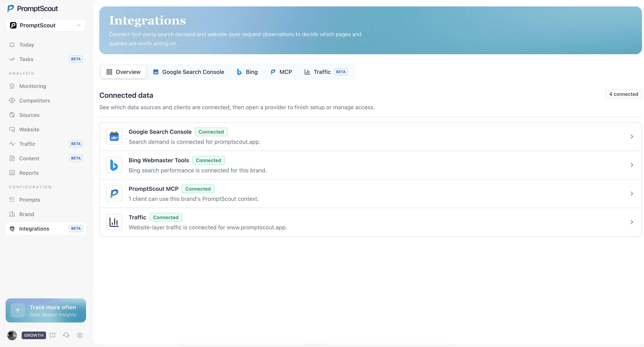Open the settings gear icon
This screenshot has width=644, height=347.
coord(80,335)
